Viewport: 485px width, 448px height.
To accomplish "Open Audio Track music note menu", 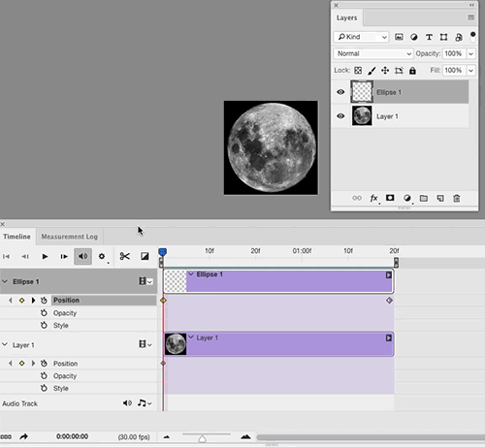I will (x=145, y=403).
